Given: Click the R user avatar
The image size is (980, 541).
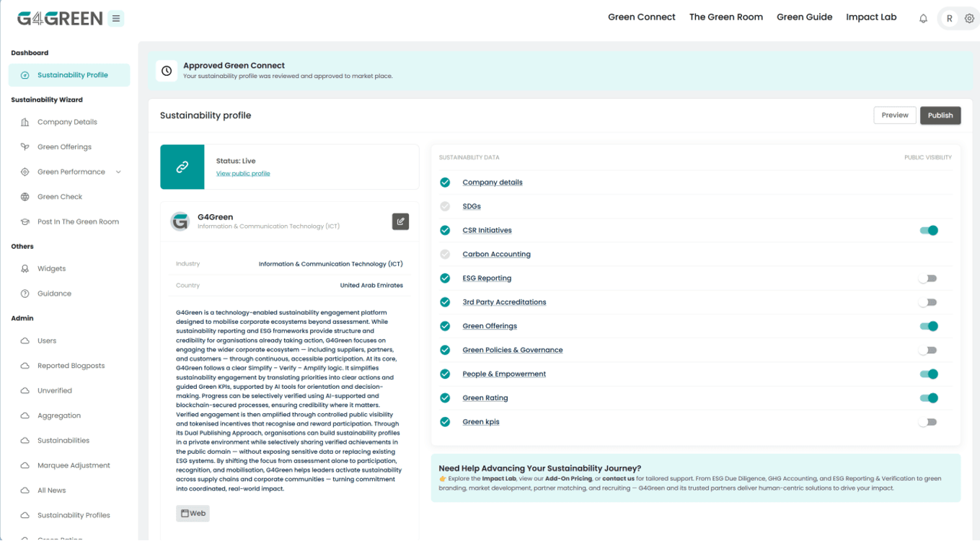Looking at the screenshot, I should pos(950,19).
